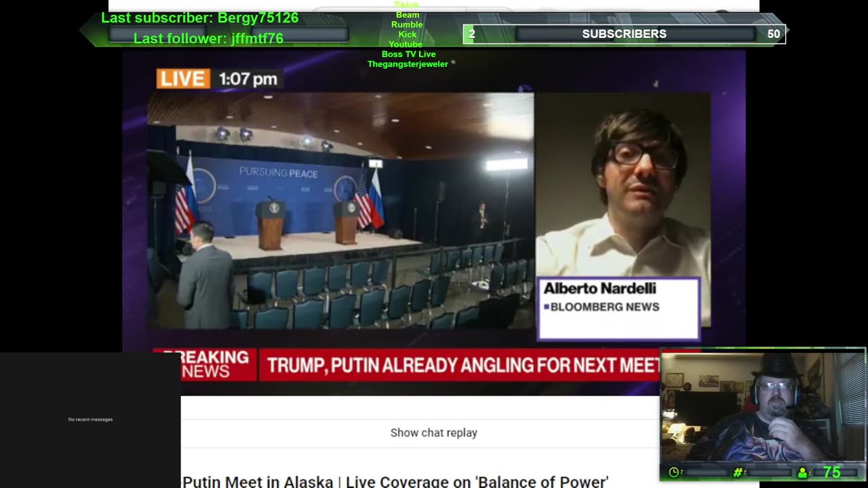Click 'Last follower: jffmtf76' text
The width and height of the screenshot is (868, 488).
click(x=208, y=39)
